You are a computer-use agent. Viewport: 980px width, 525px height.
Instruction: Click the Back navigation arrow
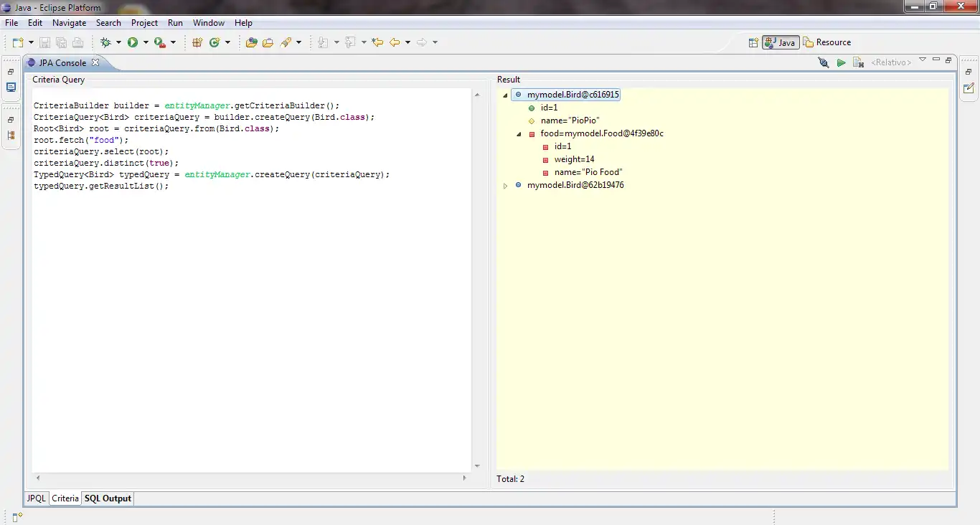(395, 43)
